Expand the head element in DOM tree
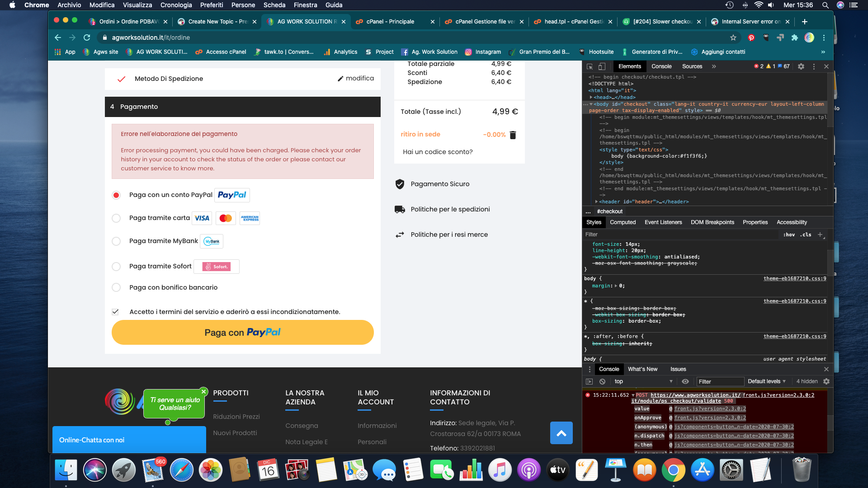This screenshot has width=868, height=488. click(591, 97)
